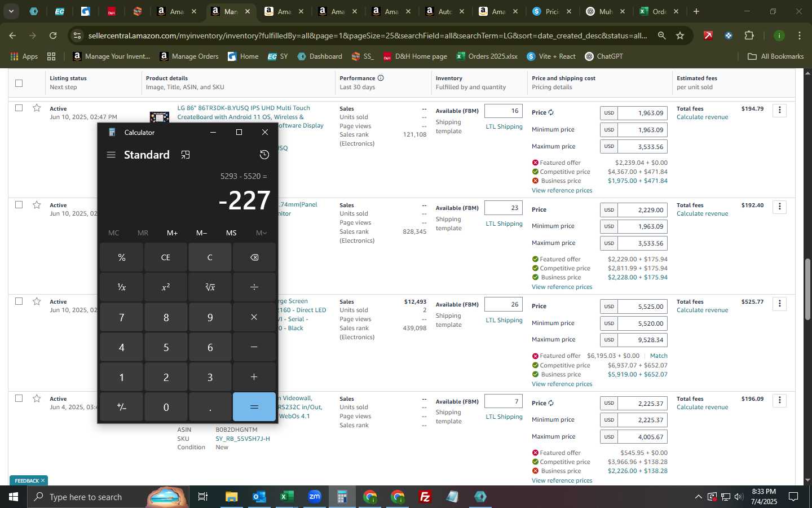Open Excel from the taskbar

tap(286, 497)
